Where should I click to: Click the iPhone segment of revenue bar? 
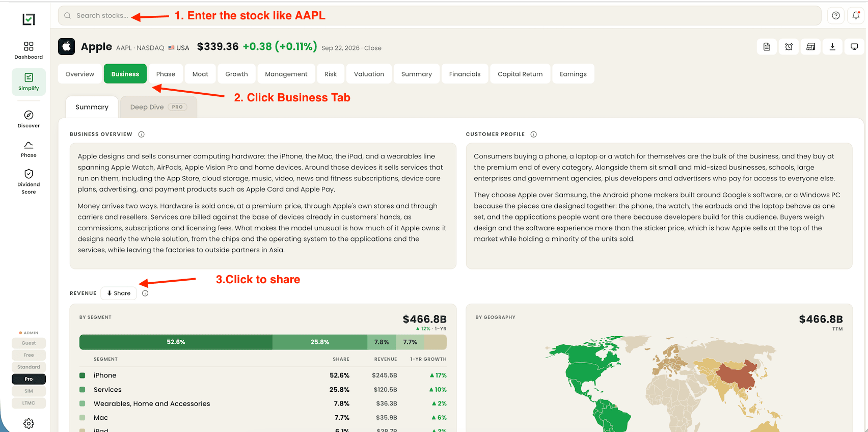(176, 342)
